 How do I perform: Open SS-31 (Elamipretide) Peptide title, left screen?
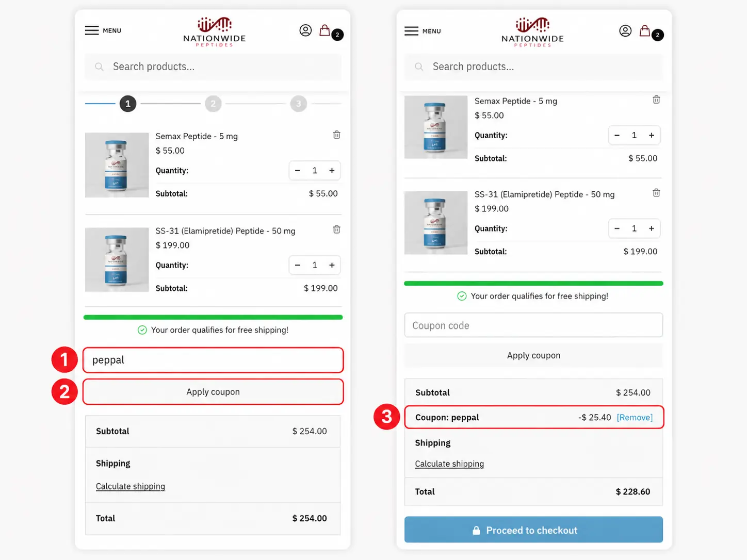pyautogui.click(x=225, y=231)
